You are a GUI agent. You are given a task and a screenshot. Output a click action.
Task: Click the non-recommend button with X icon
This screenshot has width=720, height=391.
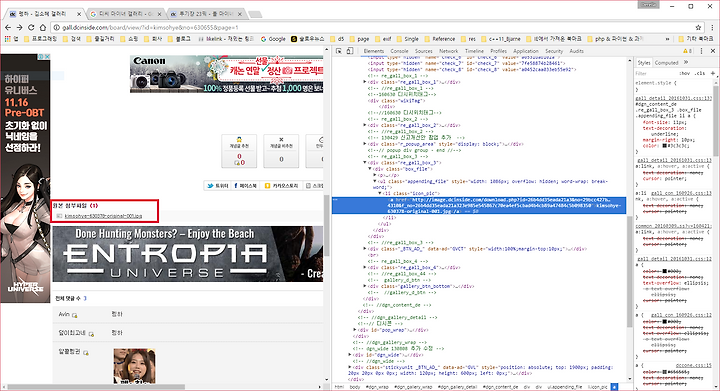click(x=281, y=151)
